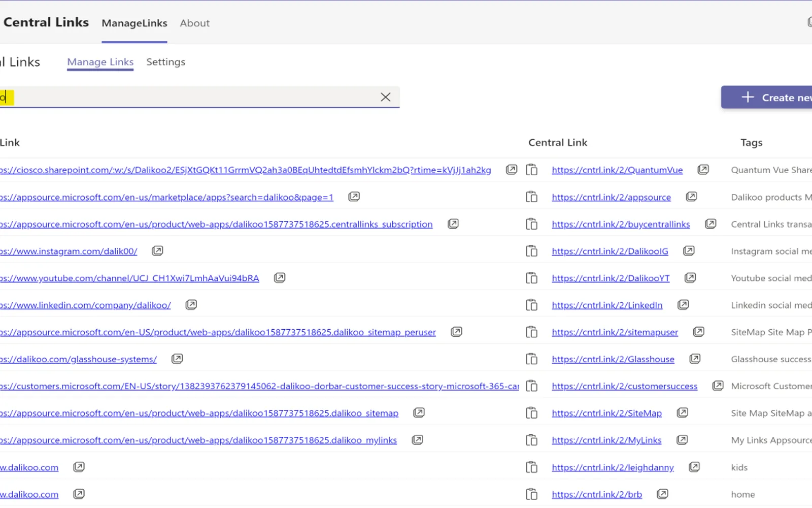Open external icon beside instagram.com/dalik00 link
Image resolution: width=812 pixels, height=508 pixels.
point(157,250)
